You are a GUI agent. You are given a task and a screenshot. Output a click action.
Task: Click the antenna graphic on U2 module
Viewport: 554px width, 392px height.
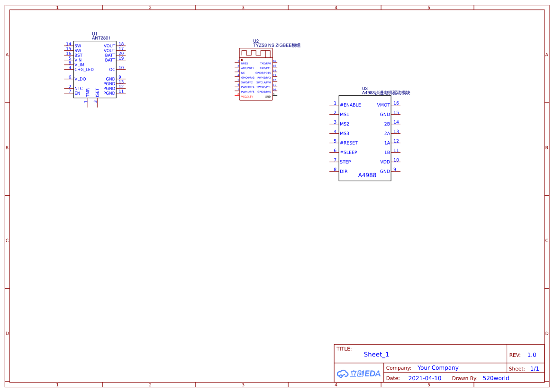point(256,53)
